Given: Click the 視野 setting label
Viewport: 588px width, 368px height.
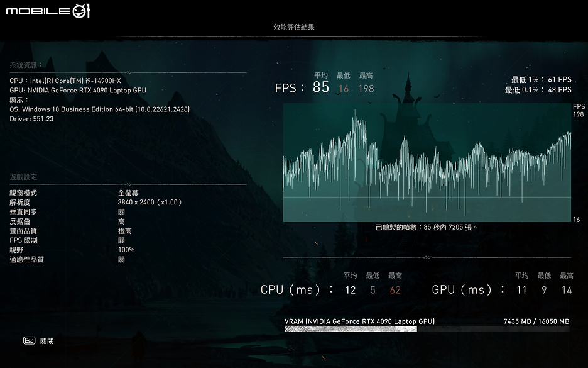Looking at the screenshot, I should tap(16, 250).
